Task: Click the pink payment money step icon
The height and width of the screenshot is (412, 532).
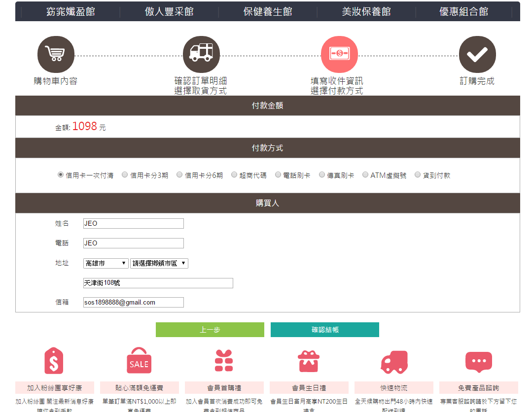Action: 339,55
